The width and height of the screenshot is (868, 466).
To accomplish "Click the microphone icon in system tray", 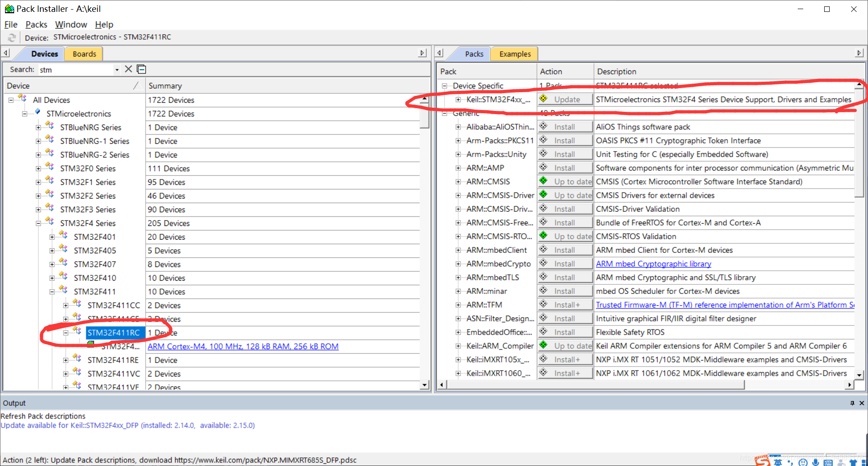I will (816, 462).
